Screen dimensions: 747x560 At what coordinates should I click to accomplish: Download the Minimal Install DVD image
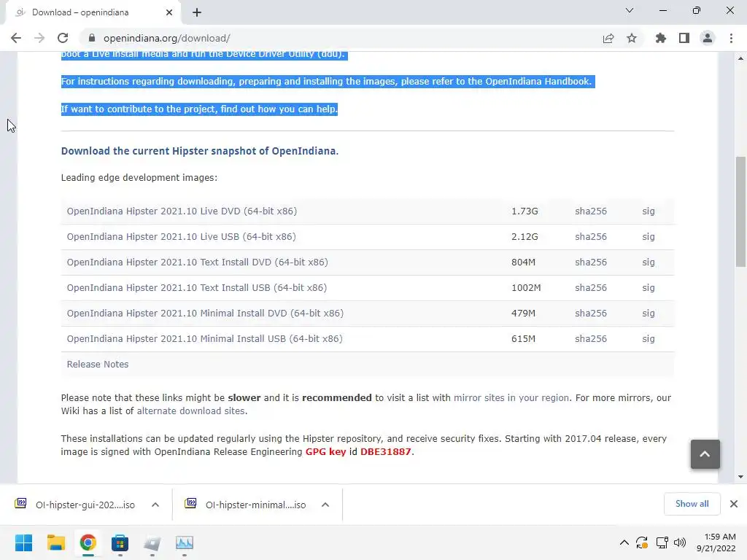coord(205,314)
